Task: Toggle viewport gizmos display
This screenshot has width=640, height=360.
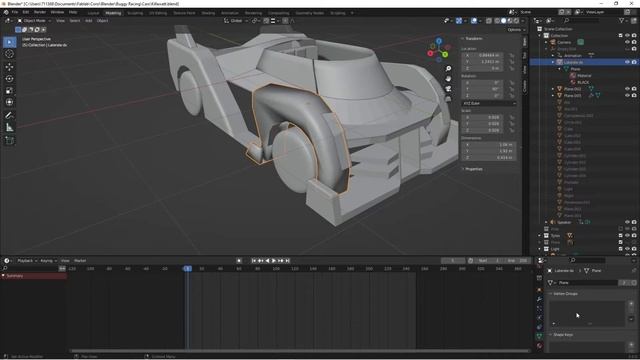Action: 459,20
